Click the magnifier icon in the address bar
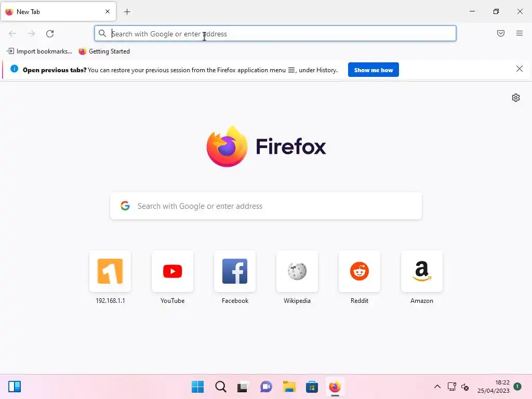 [x=102, y=33]
